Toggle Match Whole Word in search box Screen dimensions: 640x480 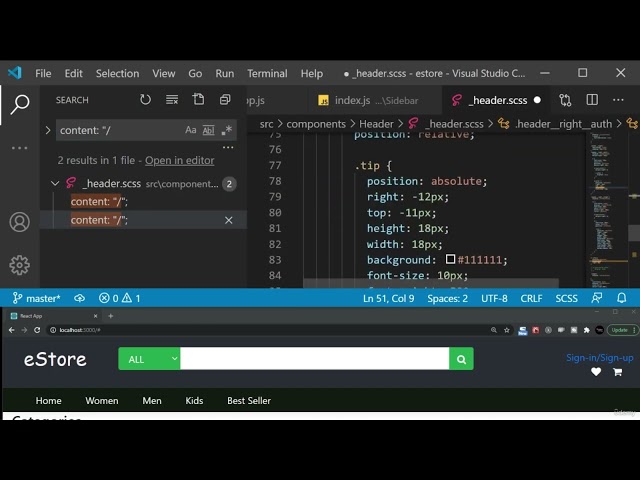208,130
